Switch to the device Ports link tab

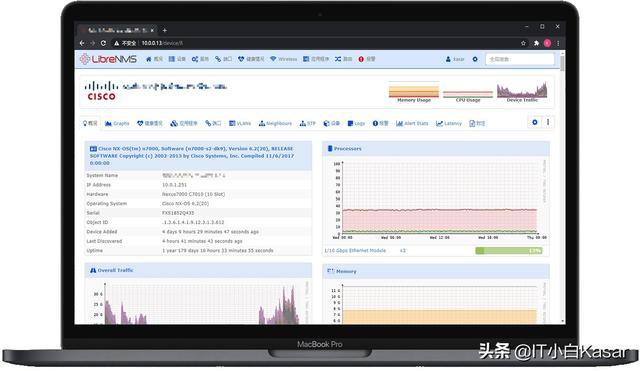pyautogui.click(x=213, y=123)
